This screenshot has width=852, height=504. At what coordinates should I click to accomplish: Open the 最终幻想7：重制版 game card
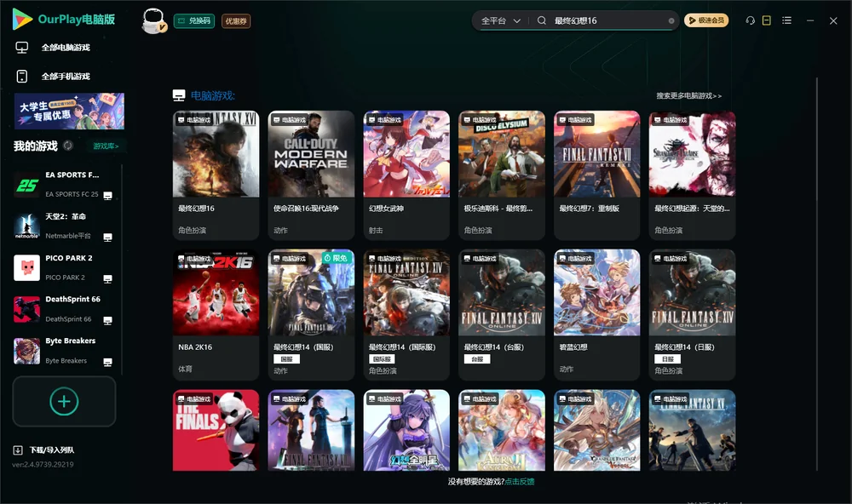(596, 175)
